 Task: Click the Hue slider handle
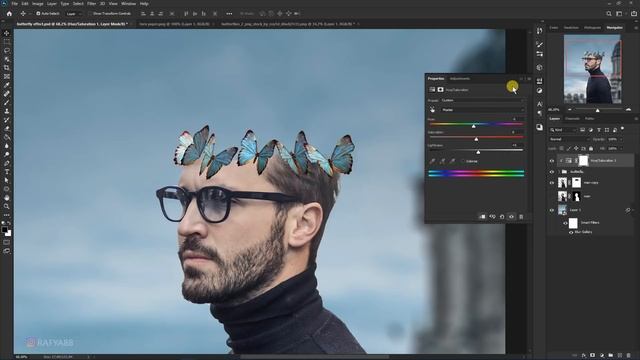[x=473, y=127]
